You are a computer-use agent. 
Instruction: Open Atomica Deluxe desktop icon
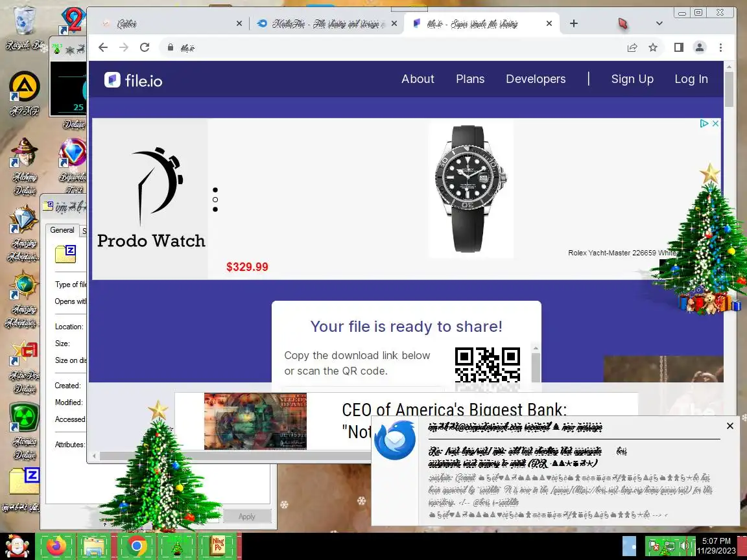24,432
